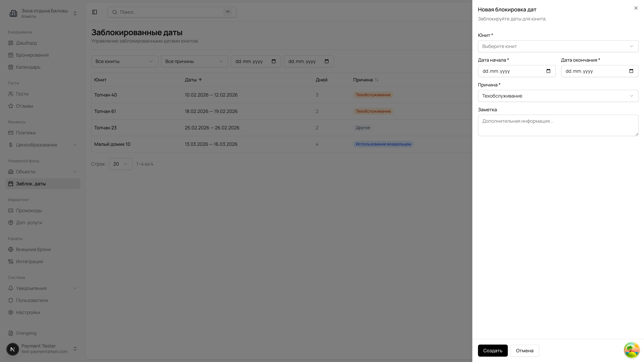
Task: Open calendar picker in Дата начала field
Action: [548, 71]
